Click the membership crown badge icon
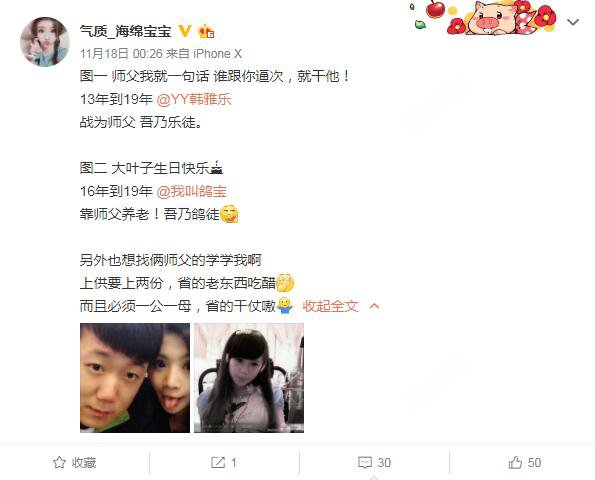Viewport: 595px width, 480px height. pyautogui.click(x=206, y=31)
